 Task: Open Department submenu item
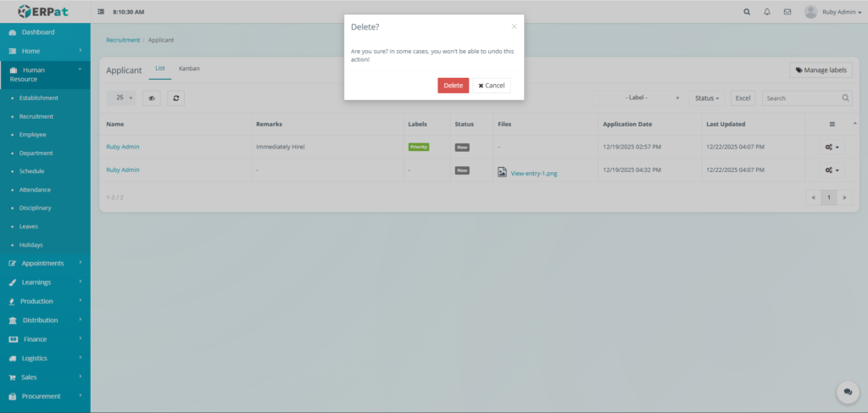[36, 153]
